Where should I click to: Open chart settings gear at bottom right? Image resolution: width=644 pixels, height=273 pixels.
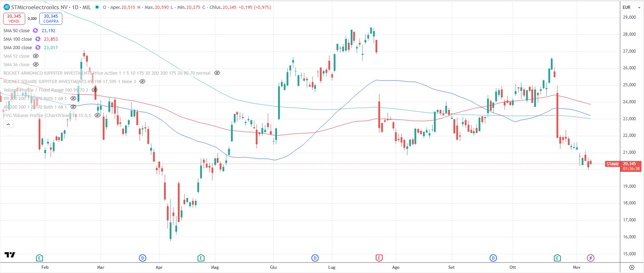point(632,267)
